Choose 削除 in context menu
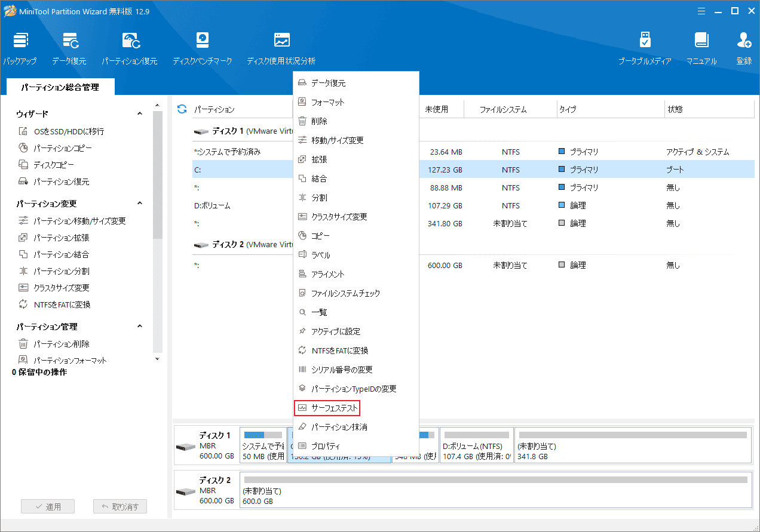 (x=356, y=121)
